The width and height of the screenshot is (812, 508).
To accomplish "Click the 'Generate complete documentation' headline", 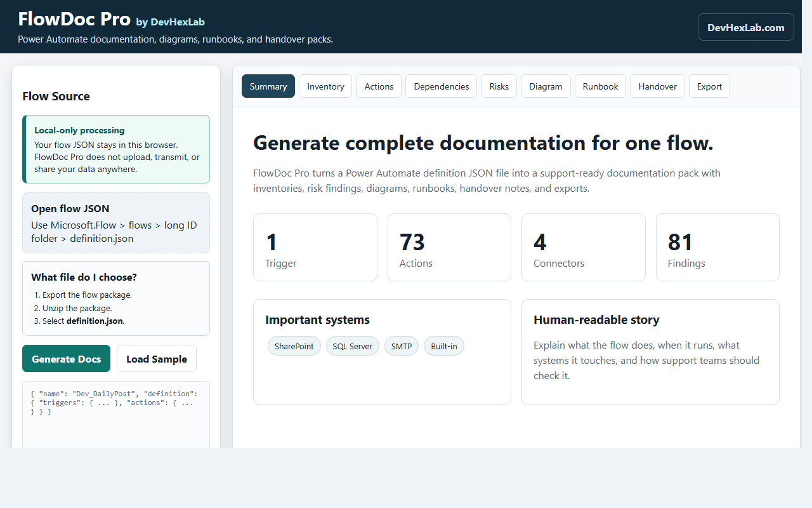I will pos(483,143).
